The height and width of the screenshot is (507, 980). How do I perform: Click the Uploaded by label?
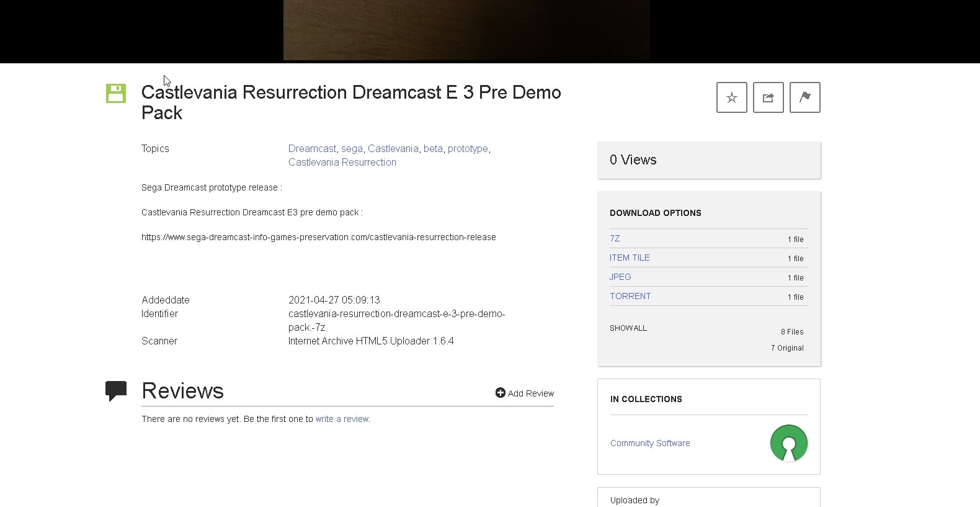pyautogui.click(x=635, y=500)
